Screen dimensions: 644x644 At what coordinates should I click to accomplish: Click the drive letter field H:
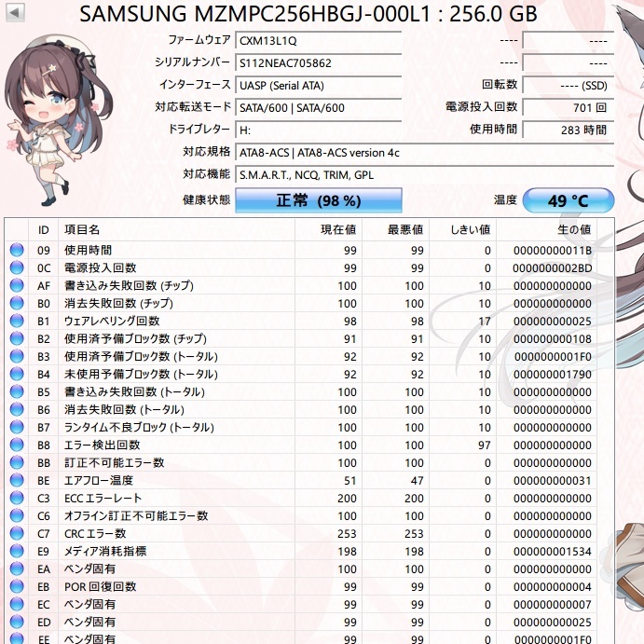319,130
